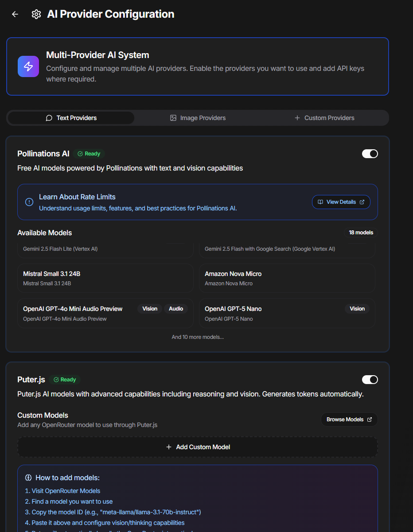Click the Visit OpenRouter Models step link
Image resolution: width=413 pixels, height=532 pixels.
(62, 491)
